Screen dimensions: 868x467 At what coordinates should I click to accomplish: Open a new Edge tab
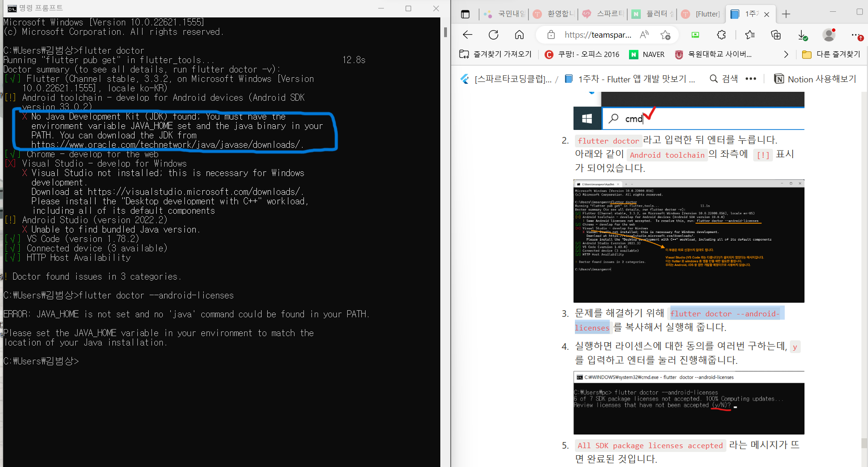click(786, 14)
